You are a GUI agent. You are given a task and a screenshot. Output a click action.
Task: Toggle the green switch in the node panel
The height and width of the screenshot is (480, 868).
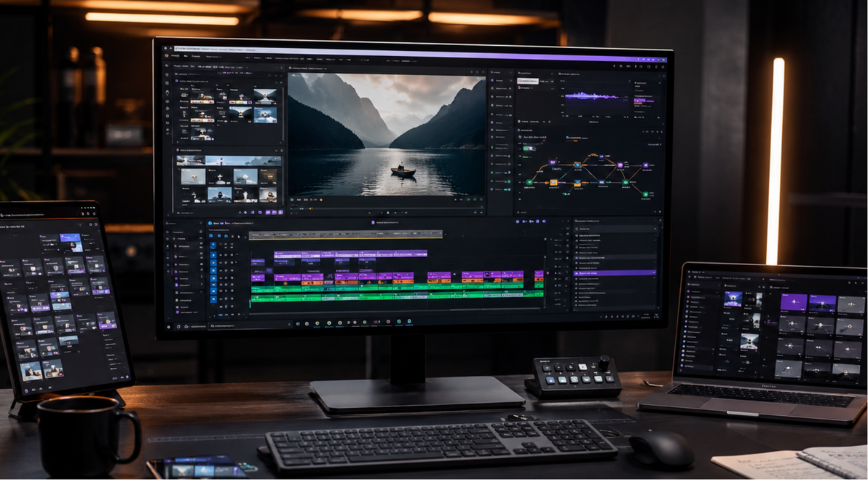530,149
